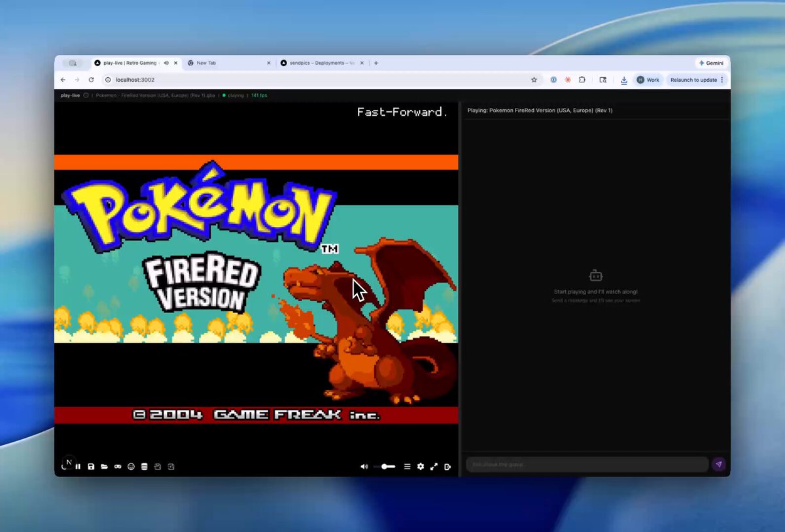This screenshot has height=532, width=785.
Task: Reload the page with the refresh icon
Action: coord(91,80)
